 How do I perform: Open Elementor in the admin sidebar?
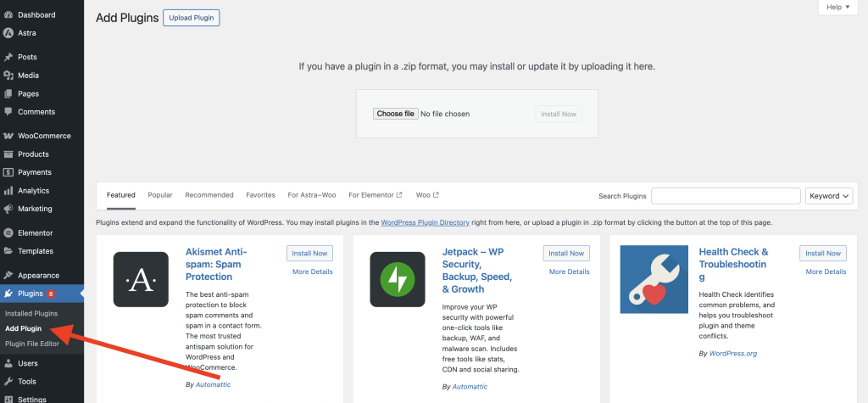[x=35, y=232]
